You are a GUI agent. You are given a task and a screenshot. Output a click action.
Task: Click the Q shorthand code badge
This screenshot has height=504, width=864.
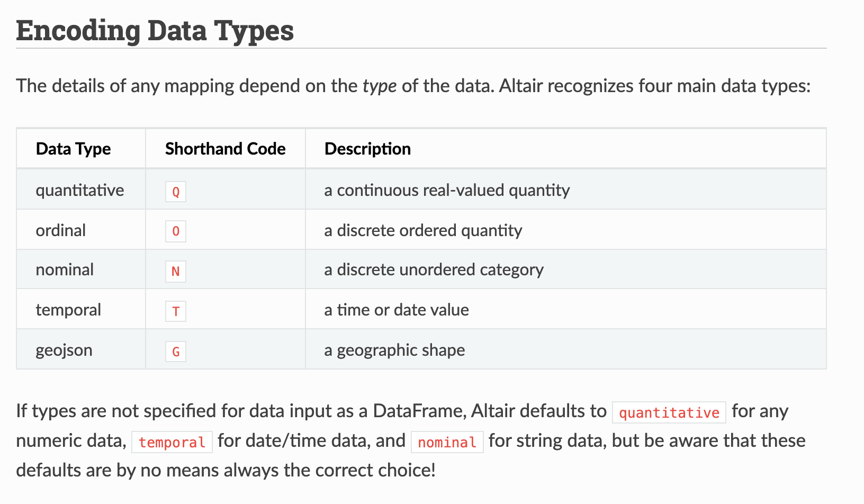click(x=176, y=192)
